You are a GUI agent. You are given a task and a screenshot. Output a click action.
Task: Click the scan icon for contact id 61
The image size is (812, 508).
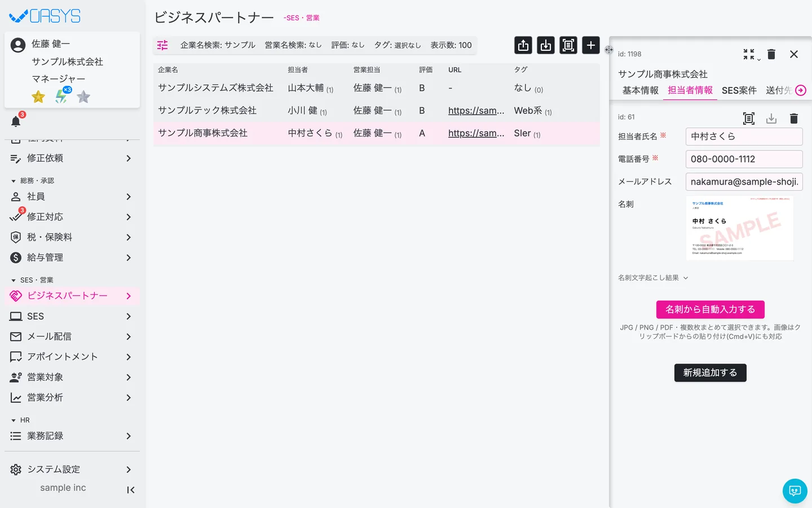click(749, 119)
